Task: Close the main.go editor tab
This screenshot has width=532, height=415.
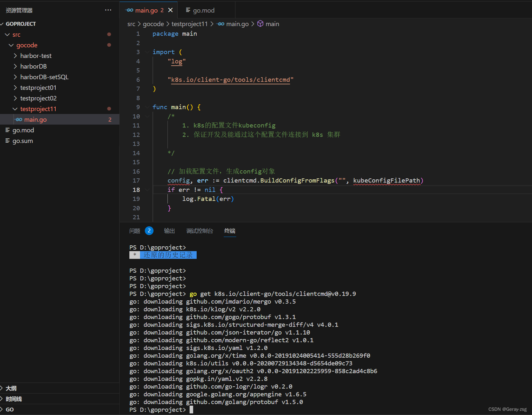Action: [171, 10]
